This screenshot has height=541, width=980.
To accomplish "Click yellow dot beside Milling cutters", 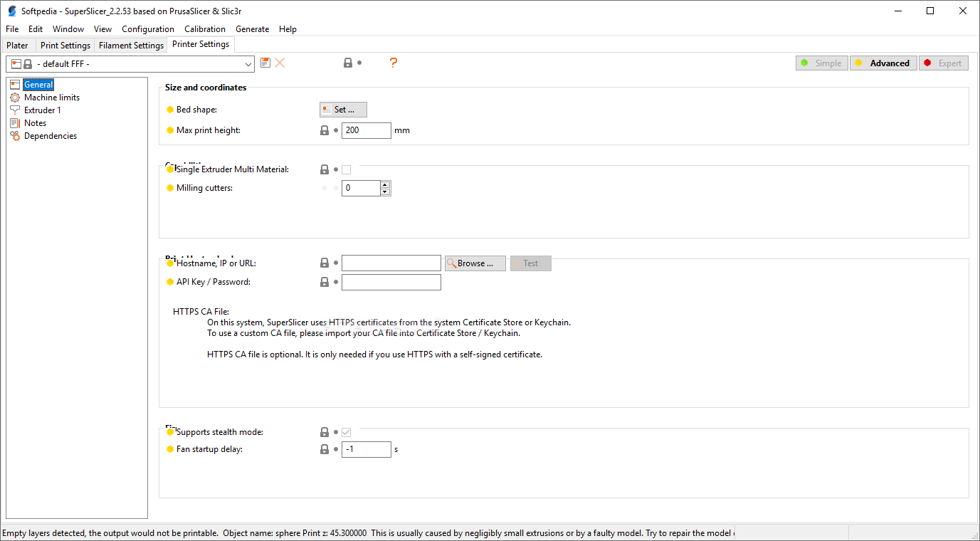I will [170, 188].
